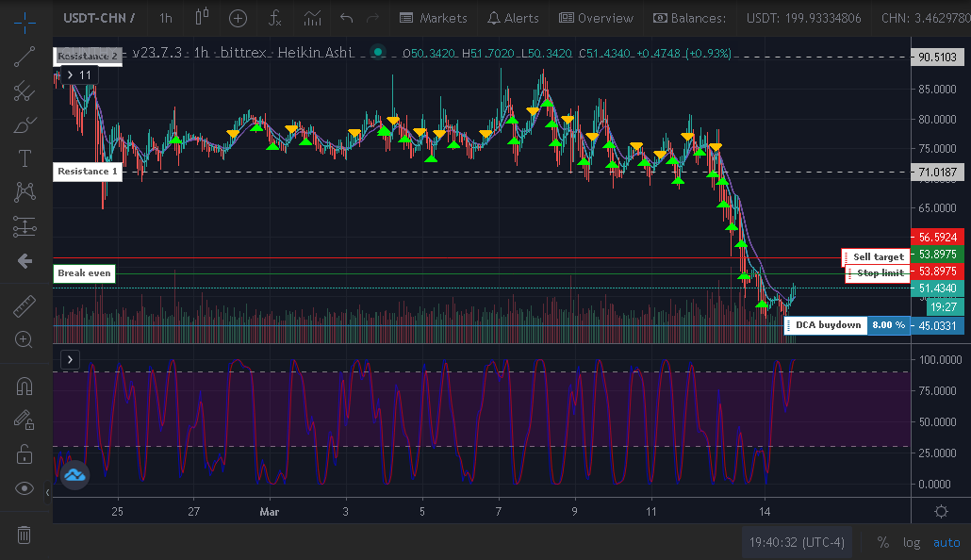Click the 56.5924 red price tag
The image size is (971, 560).
click(x=938, y=238)
